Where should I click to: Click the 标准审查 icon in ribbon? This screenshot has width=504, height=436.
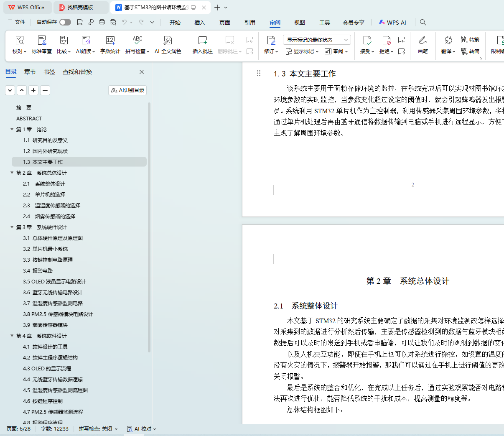(42, 41)
